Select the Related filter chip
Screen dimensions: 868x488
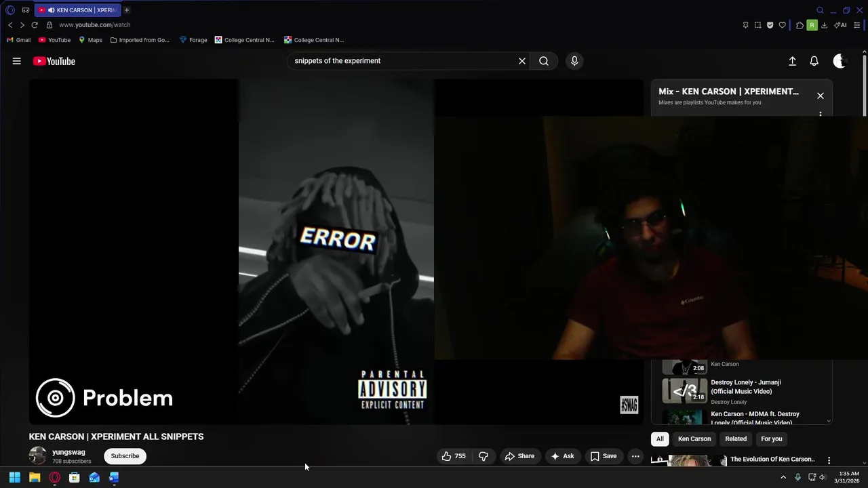(x=736, y=439)
